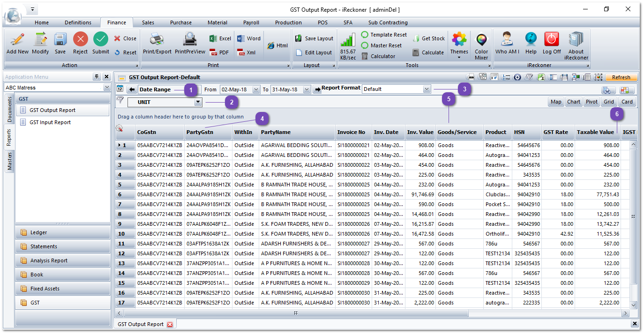
Task: Click the Print/Export printer icon
Action: [157, 40]
